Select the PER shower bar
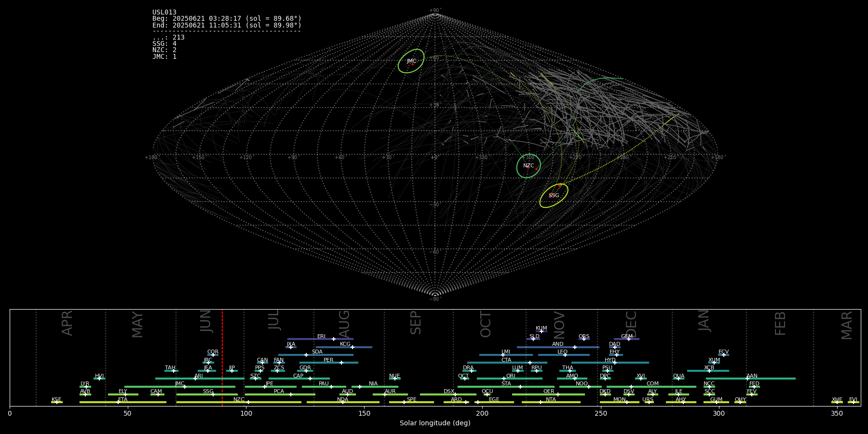The image size is (868, 434). pyautogui.click(x=329, y=363)
